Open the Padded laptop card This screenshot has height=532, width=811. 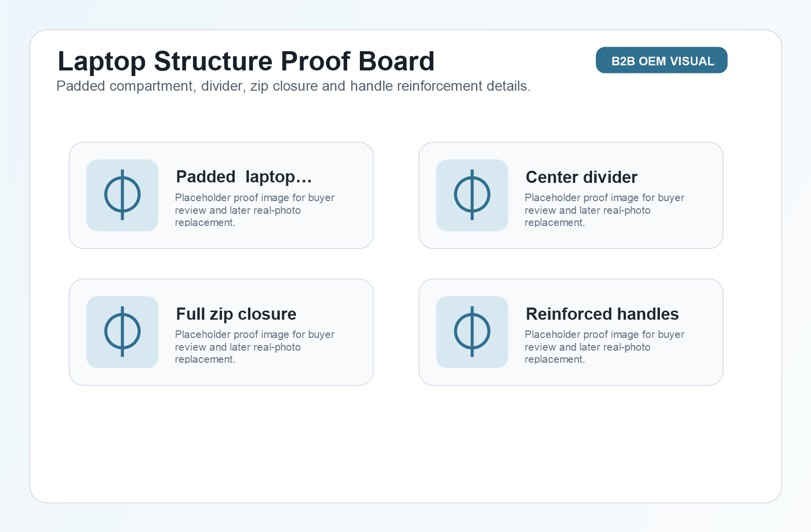click(221, 195)
